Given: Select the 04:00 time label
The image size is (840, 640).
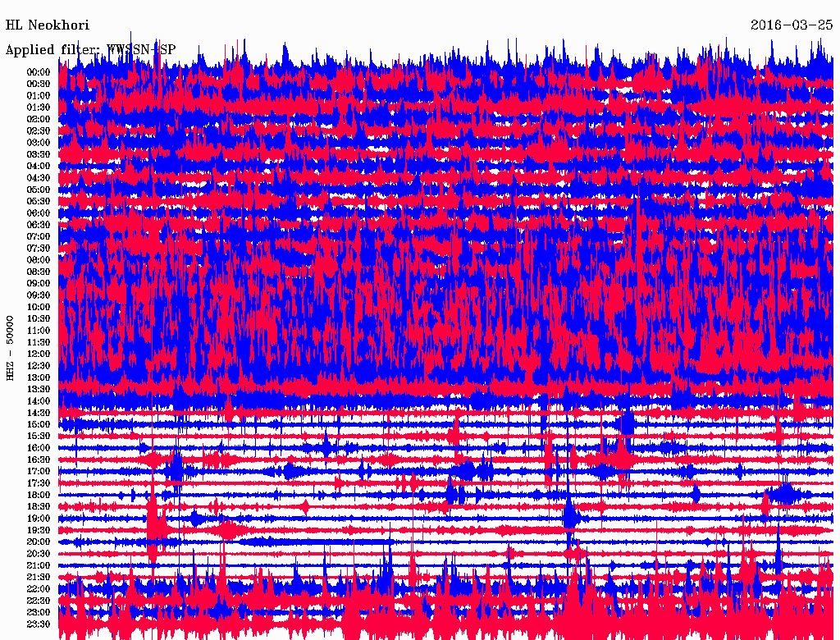Looking at the screenshot, I should 39,167.
